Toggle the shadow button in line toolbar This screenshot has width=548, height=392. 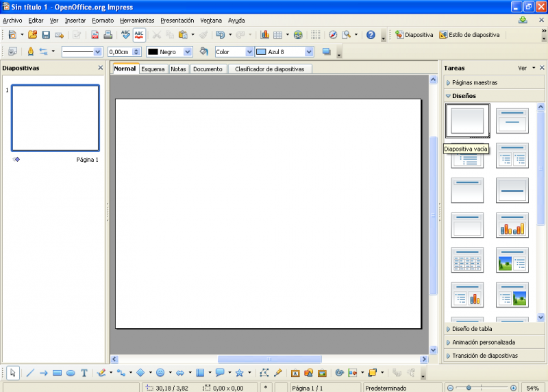(326, 52)
